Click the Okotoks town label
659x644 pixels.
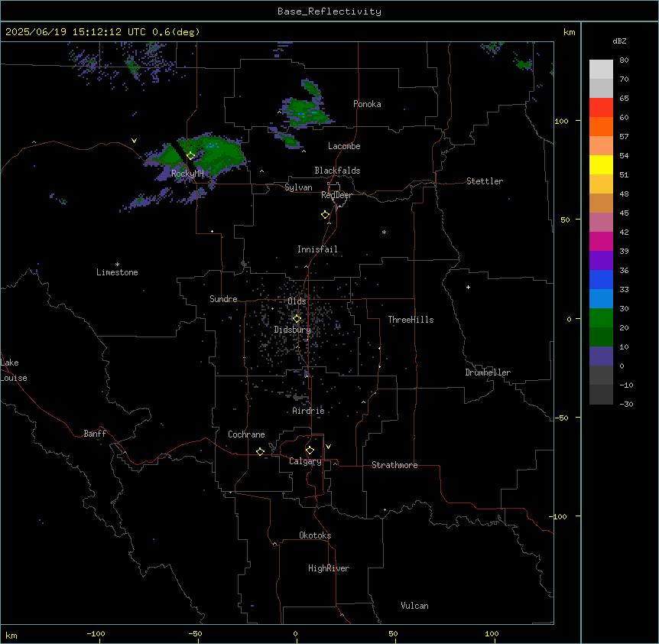click(x=315, y=535)
